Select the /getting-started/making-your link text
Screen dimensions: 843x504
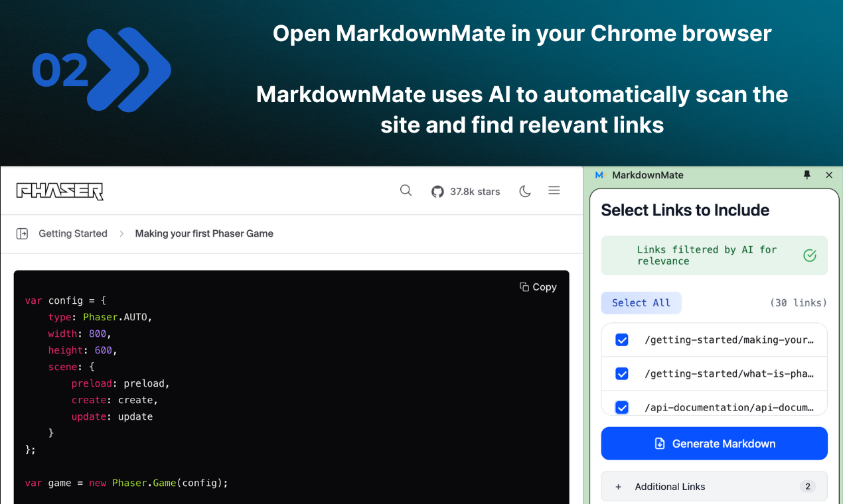(729, 340)
